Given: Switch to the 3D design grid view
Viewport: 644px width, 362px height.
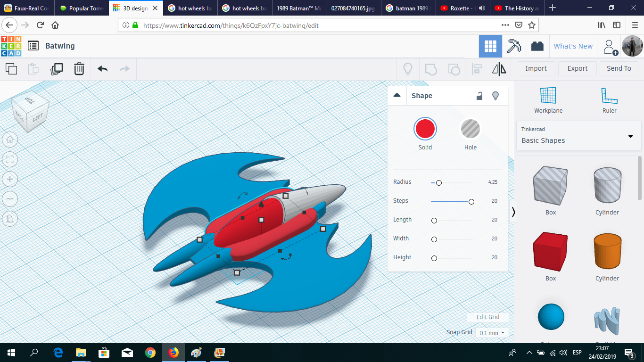Looking at the screenshot, I should tap(490, 46).
